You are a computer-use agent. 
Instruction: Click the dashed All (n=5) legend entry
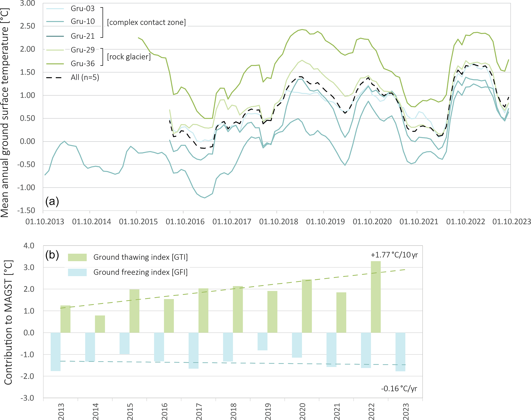(x=85, y=77)
